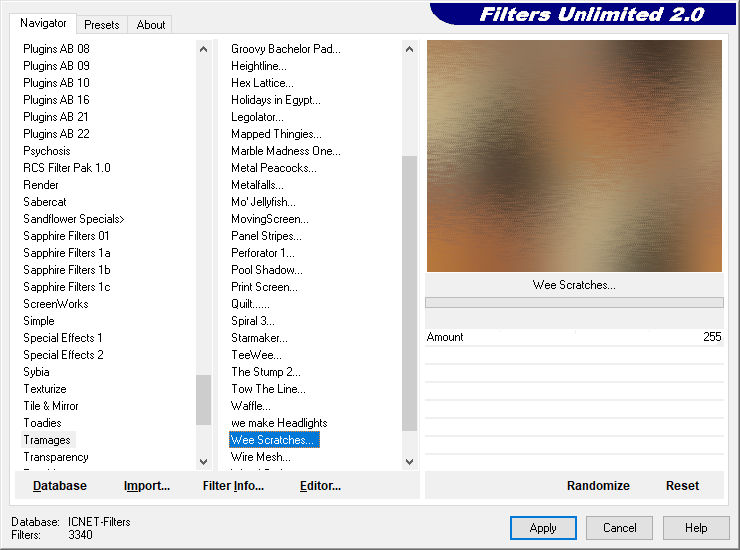Screen dimensions: 740x550
Task: Select Plugins AB 22 category
Action: (56, 134)
